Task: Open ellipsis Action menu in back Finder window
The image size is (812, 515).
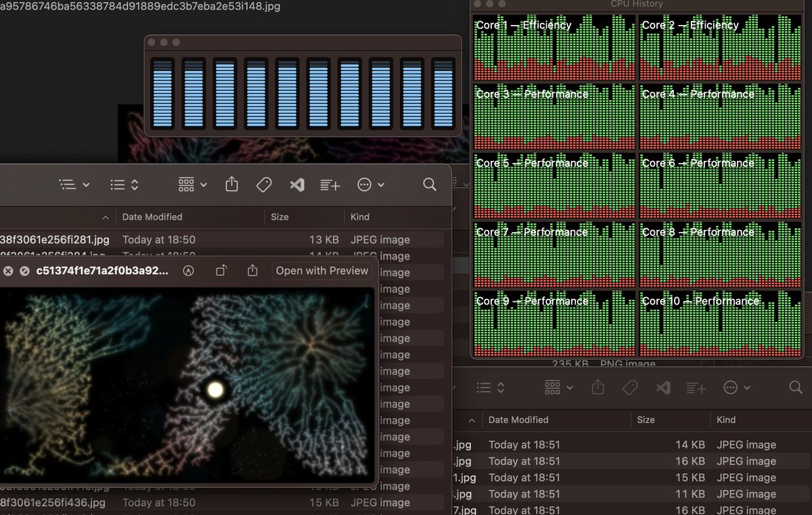Action: 736,388
